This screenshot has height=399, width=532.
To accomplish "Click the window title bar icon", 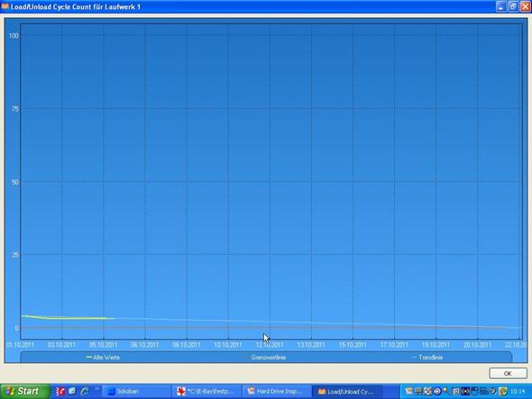I will 5,6.
